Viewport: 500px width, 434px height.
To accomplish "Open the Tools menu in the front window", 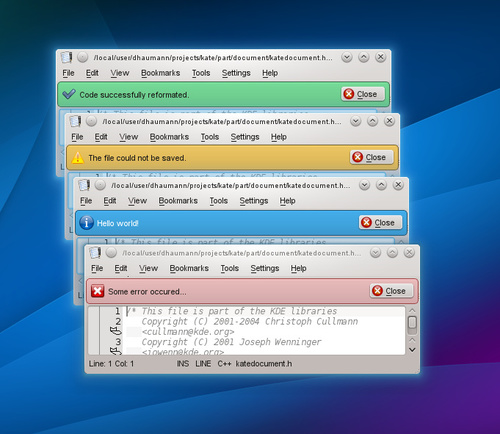I will click(229, 268).
